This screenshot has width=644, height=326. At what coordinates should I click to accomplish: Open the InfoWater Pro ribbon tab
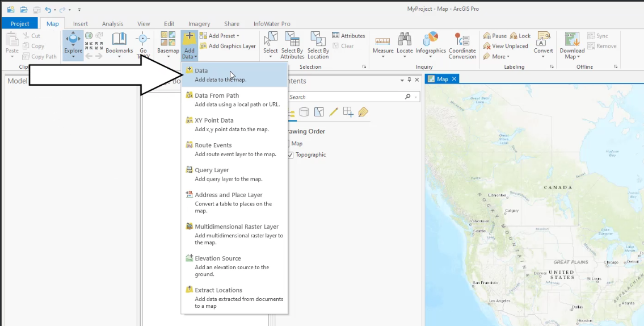[x=272, y=23]
